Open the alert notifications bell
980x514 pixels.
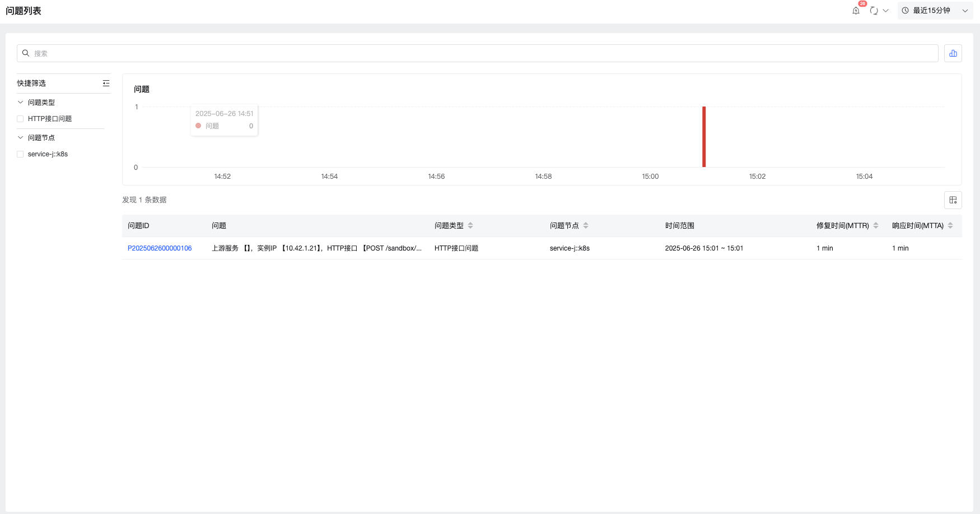pyautogui.click(x=856, y=11)
